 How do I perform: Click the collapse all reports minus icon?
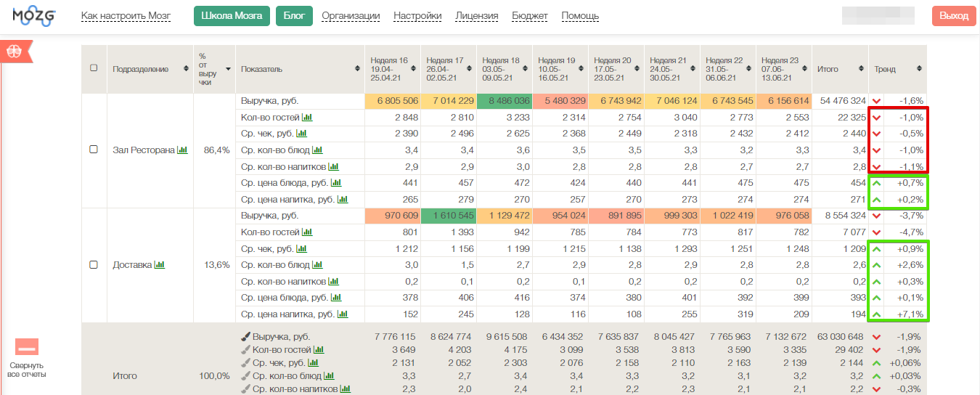(27, 347)
